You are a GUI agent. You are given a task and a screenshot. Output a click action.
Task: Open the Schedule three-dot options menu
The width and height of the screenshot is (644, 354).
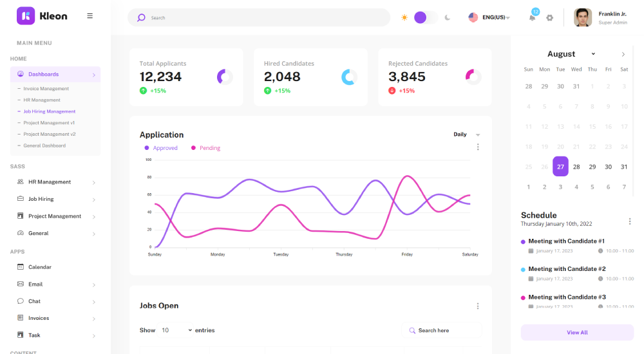(629, 221)
